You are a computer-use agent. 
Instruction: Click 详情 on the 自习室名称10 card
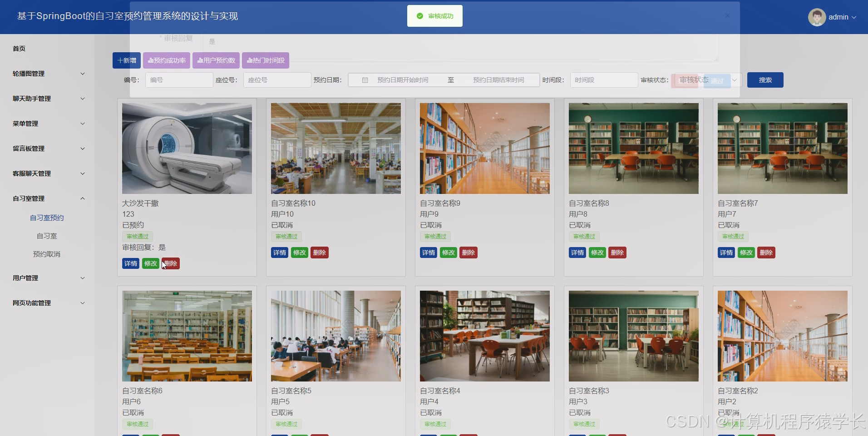280,253
